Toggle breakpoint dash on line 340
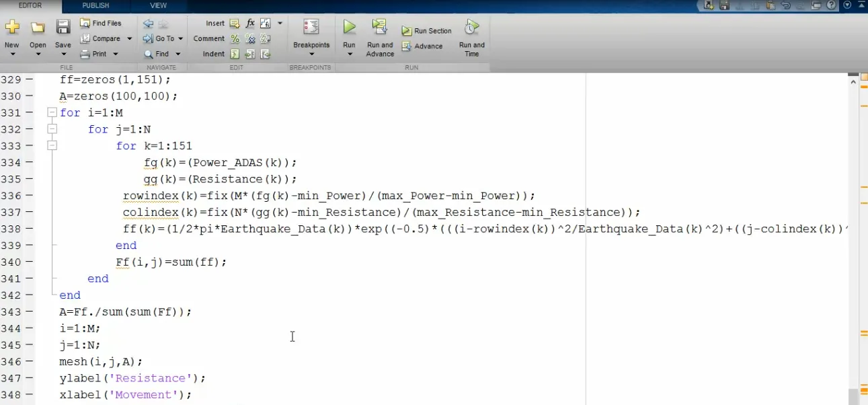 [x=29, y=262]
